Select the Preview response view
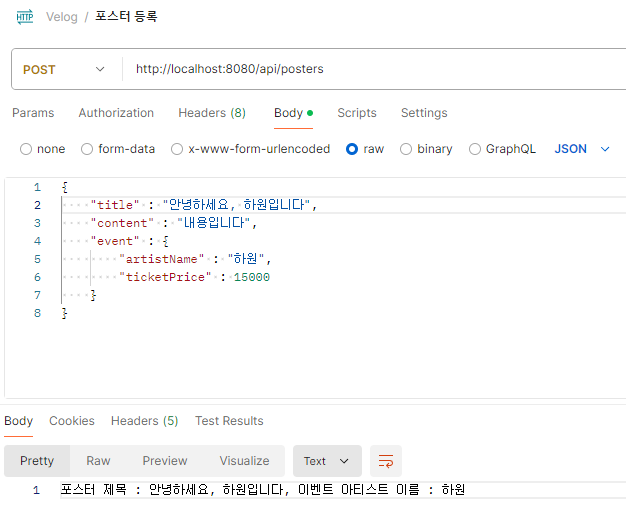 [x=165, y=461]
